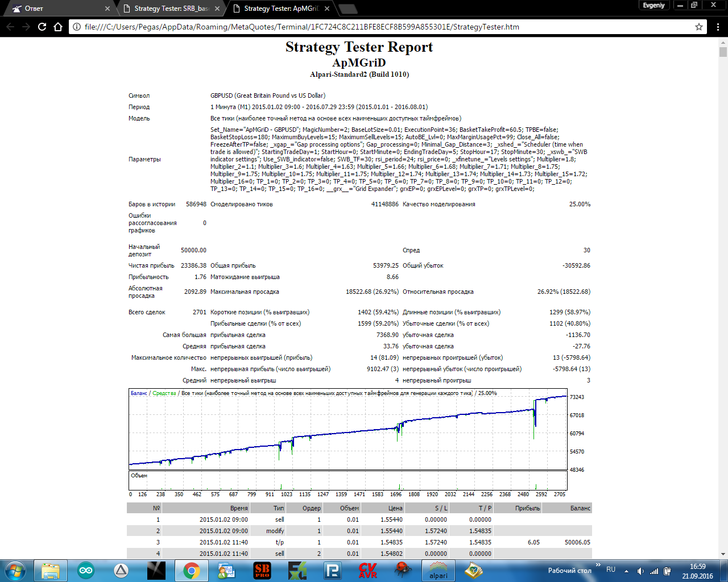Launch SB Pro from the taskbar
The image size is (728, 582).
pyautogui.click(x=262, y=570)
